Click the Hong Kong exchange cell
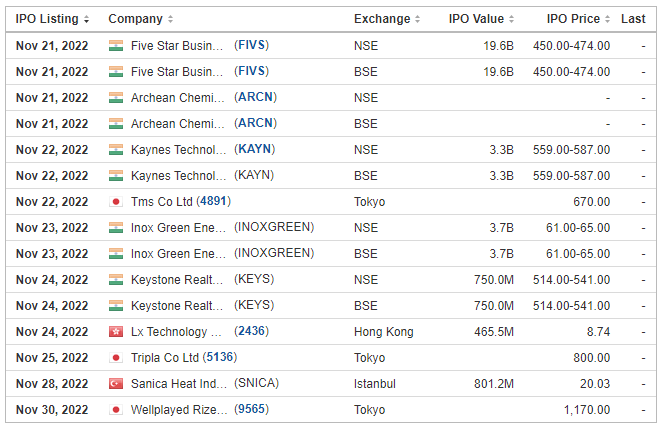 (384, 332)
